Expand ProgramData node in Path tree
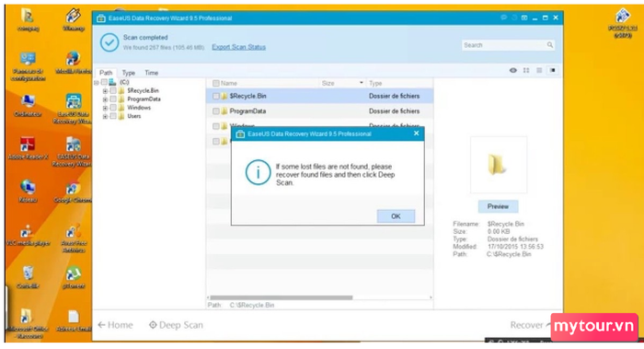 click(105, 99)
